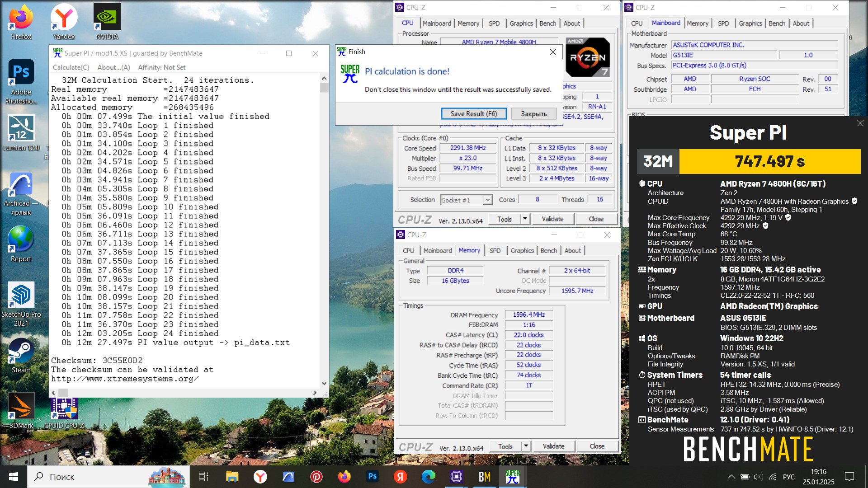Viewport: 868px width, 488px height.
Task: Click Close button in CPU-Z Memory window
Action: pos(597,446)
